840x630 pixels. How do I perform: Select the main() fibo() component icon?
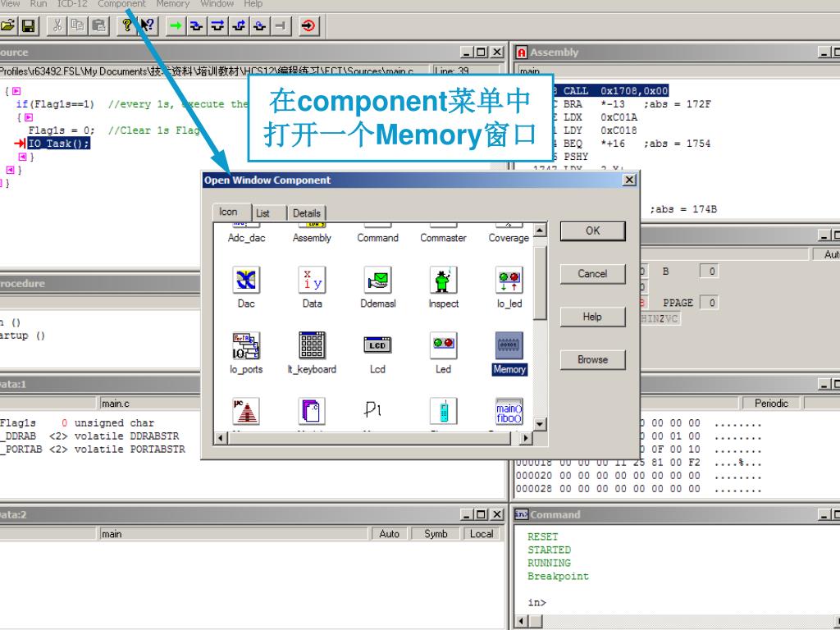point(509,412)
